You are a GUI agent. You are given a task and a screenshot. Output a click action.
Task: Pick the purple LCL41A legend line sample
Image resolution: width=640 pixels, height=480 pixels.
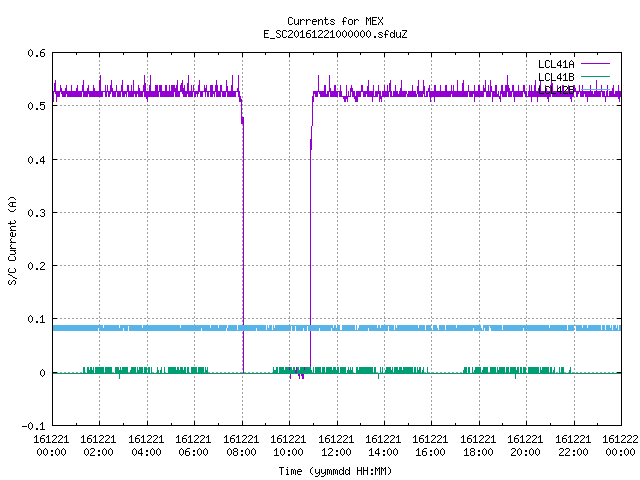point(595,64)
